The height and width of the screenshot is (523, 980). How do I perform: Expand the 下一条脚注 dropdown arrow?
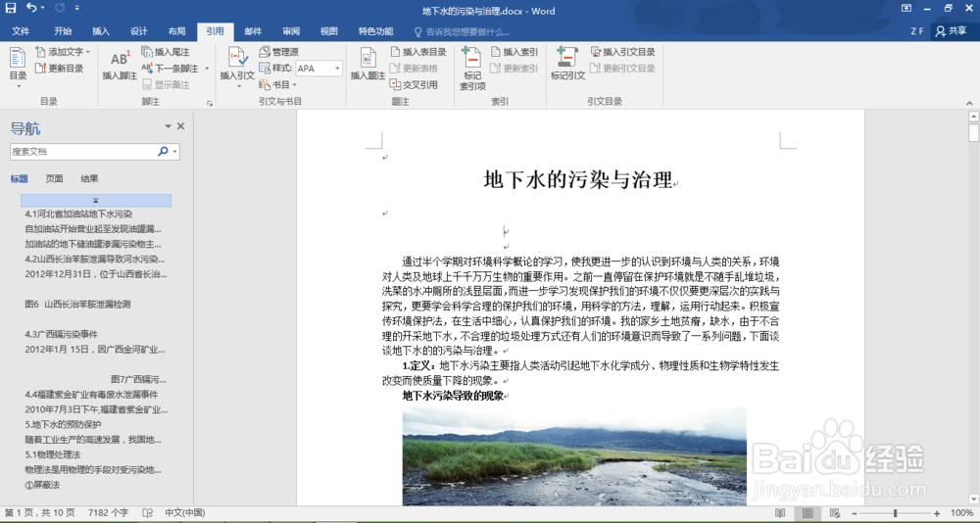point(207,69)
